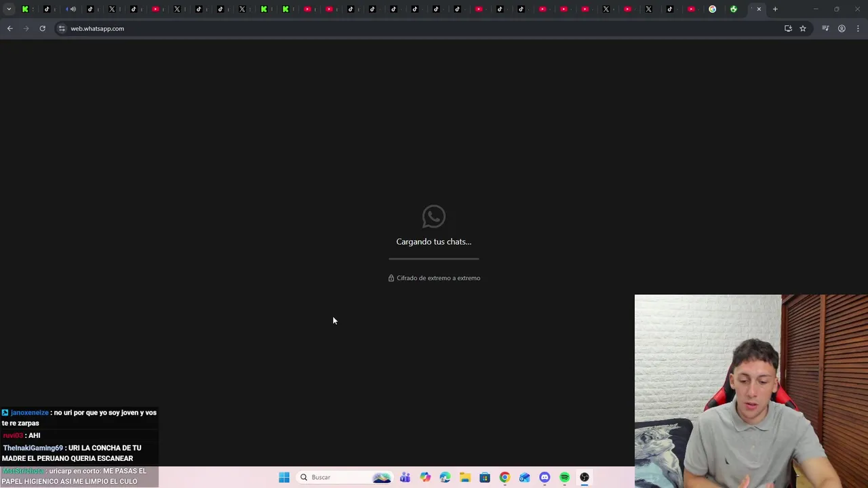Bookmark this page with the star icon
Viewport: 868px width, 488px height.
pos(803,28)
